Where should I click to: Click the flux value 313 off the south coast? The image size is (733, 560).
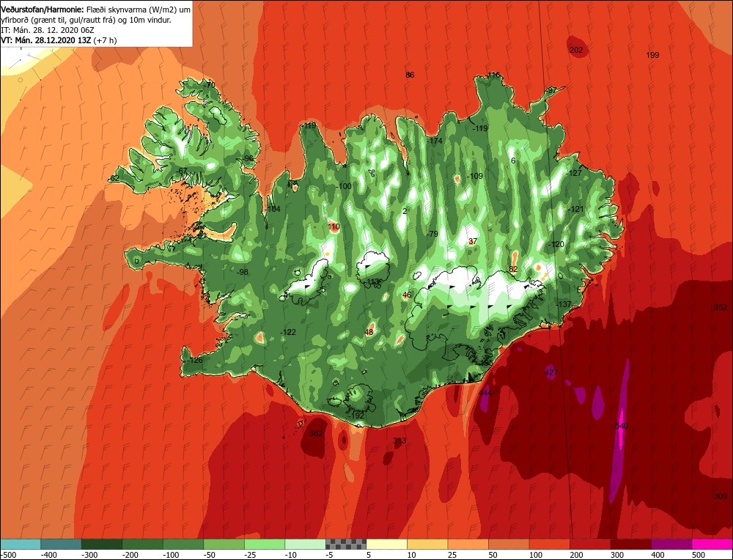399,441
